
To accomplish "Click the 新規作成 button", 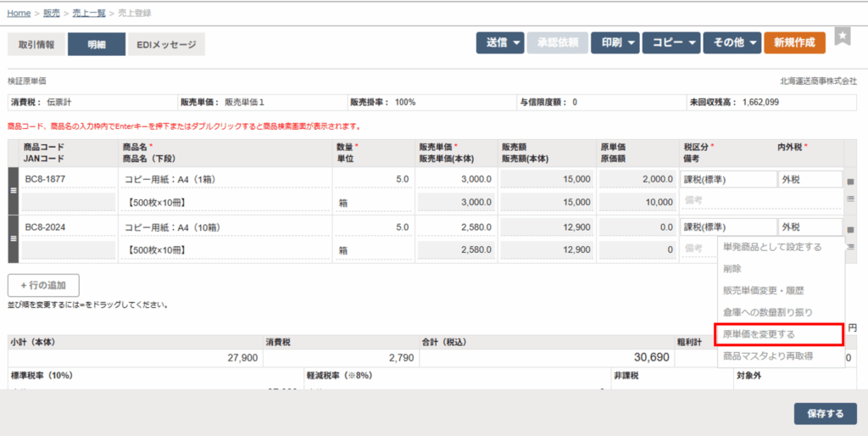I will [x=794, y=42].
